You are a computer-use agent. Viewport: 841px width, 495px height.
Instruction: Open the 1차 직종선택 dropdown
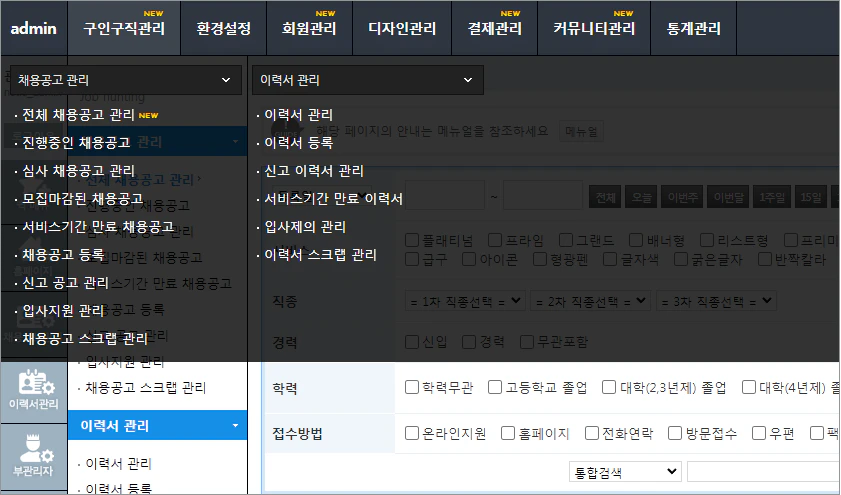(x=465, y=301)
